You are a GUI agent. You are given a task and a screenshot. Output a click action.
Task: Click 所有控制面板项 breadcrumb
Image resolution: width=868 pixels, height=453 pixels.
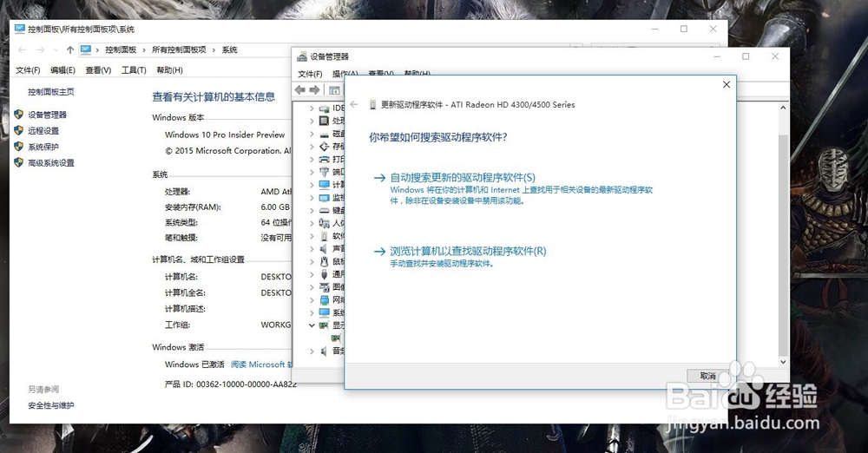click(179, 49)
